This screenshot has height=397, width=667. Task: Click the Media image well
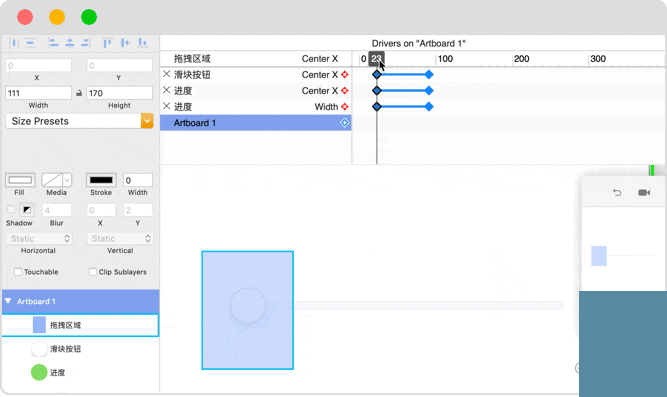(52, 180)
